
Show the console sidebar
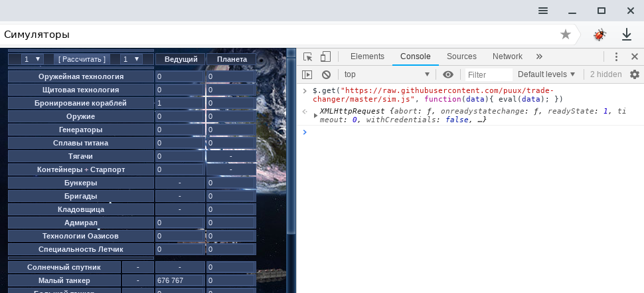[307, 75]
